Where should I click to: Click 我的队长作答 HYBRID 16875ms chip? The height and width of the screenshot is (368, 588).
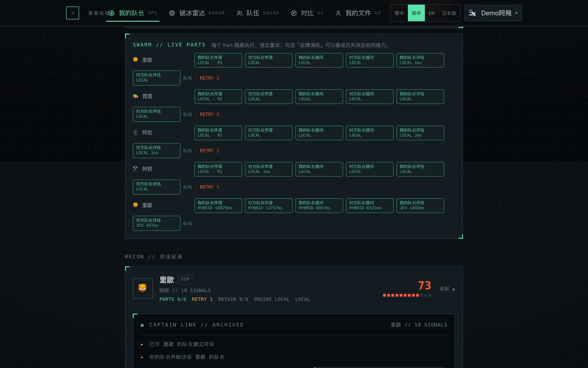tap(218, 205)
